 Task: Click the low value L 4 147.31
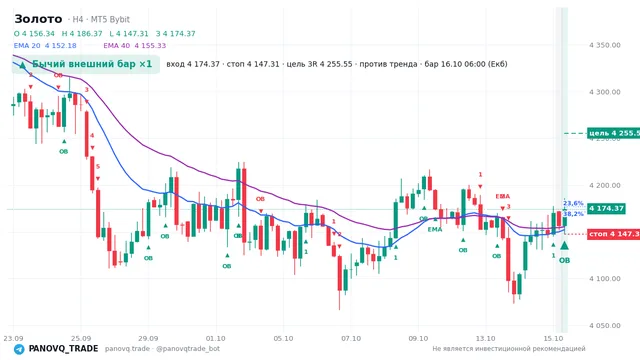[129, 33]
